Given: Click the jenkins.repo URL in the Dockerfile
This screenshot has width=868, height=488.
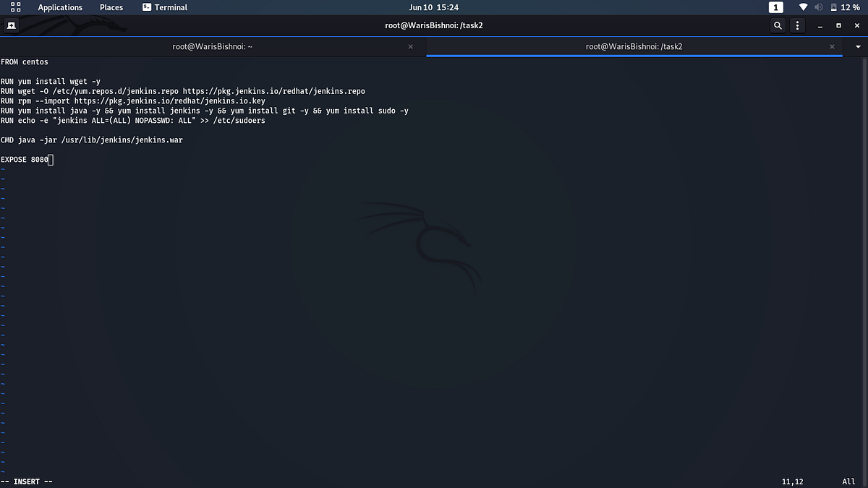Looking at the screenshot, I should tap(275, 91).
